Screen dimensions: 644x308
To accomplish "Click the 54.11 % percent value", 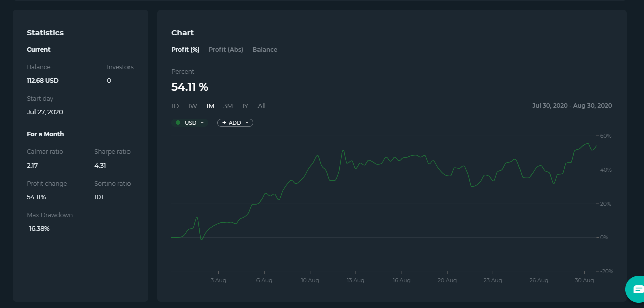I will 190,87.
